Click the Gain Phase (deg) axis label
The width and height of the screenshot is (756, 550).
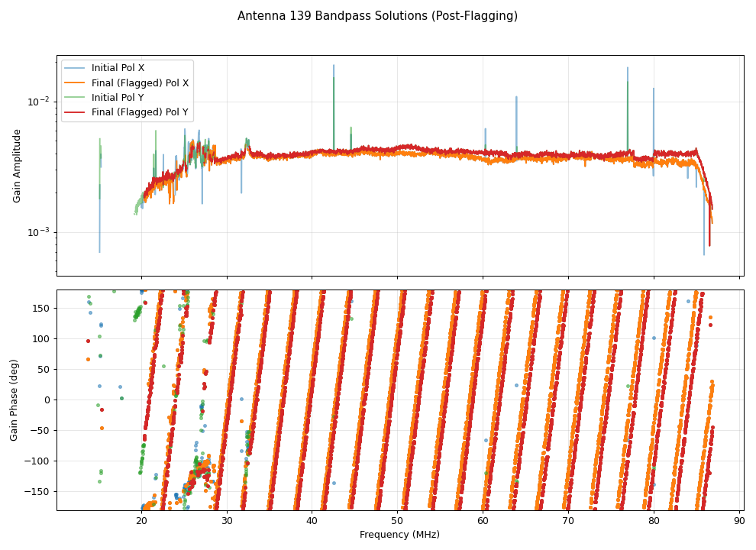tap(15, 400)
